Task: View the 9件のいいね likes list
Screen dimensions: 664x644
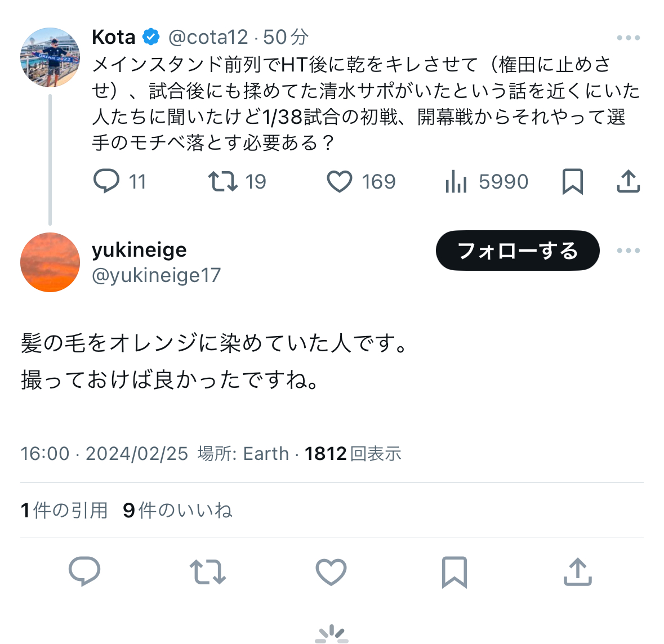Action: pos(178,510)
